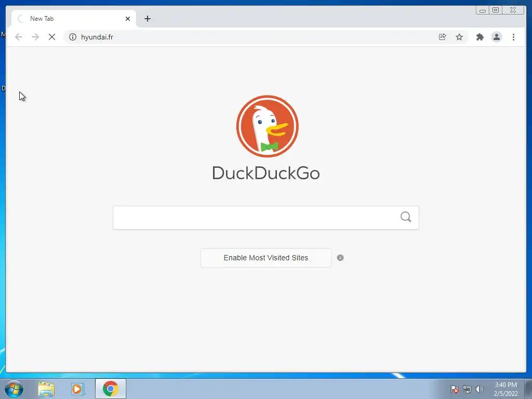This screenshot has height=399, width=532.
Task: Click the network tray icon
Action: click(x=467, y=389)
